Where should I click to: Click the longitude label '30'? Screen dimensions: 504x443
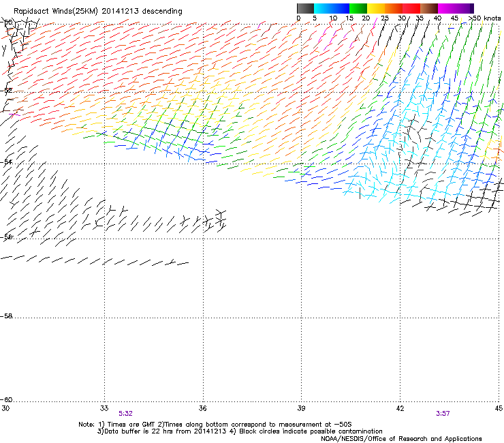5,408
